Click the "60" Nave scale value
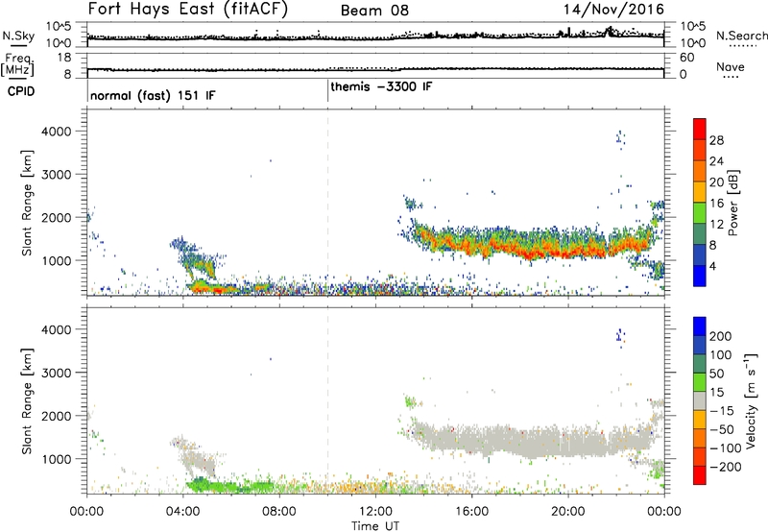Viewport: 768px width, 532px height. click(x=686, y=58)
